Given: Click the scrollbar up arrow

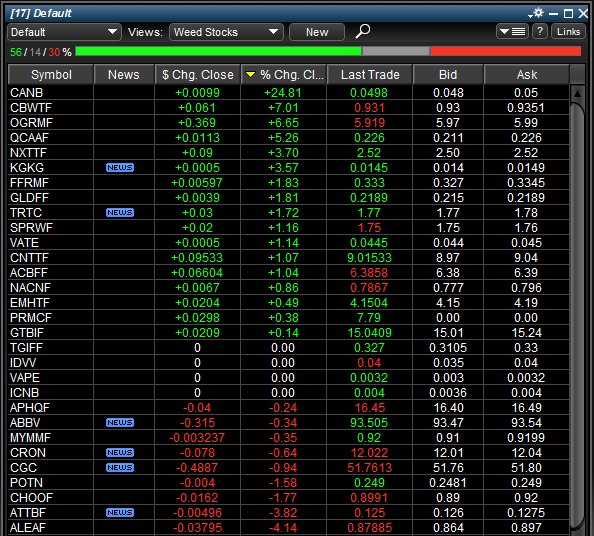Looking at the screenshot, I should [577, 93].
